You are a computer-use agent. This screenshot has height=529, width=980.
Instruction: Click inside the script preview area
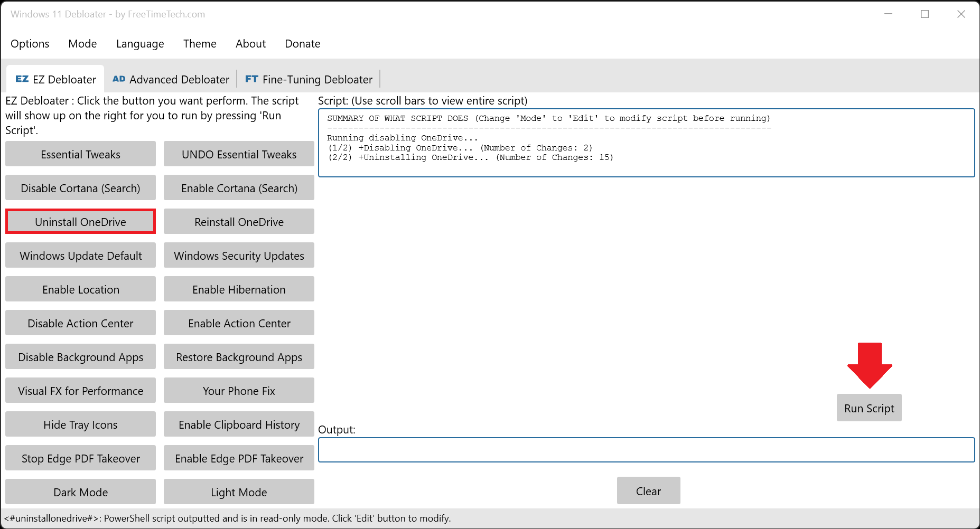pos(645,143)
